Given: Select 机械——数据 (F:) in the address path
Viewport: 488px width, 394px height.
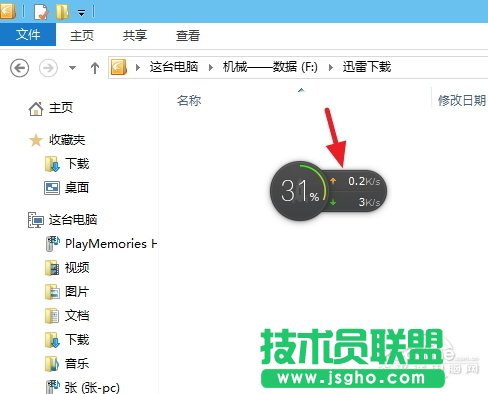Looking at the screenshot, I should pyautogui.click(x=270, y=67).
